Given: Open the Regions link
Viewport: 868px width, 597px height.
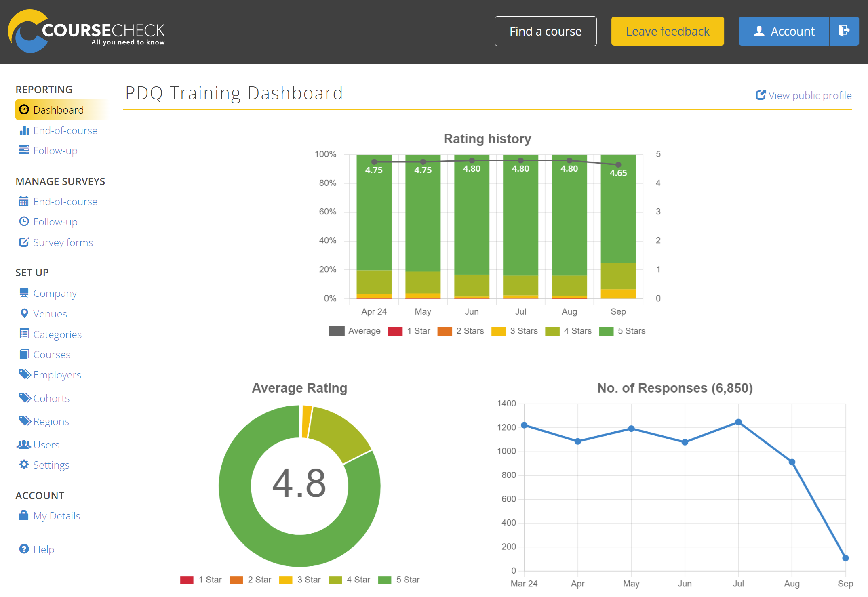Looking at the screenshot, I should point(51,421).
